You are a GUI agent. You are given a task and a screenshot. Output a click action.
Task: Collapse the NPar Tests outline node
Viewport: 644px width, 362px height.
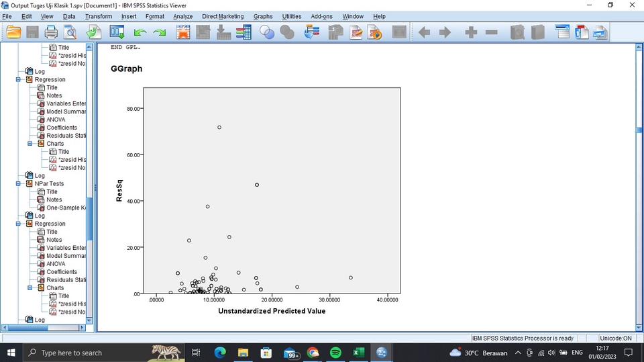tap(18, 183)
